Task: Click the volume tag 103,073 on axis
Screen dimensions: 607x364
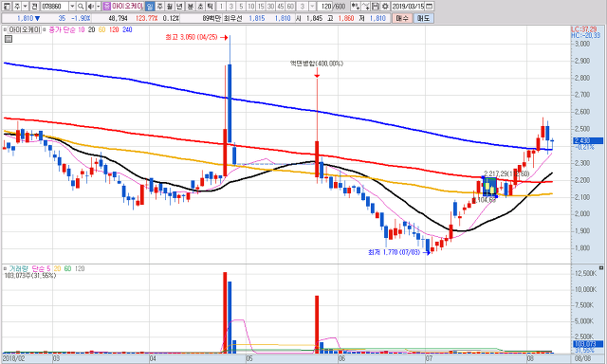Action: [588, 344]
